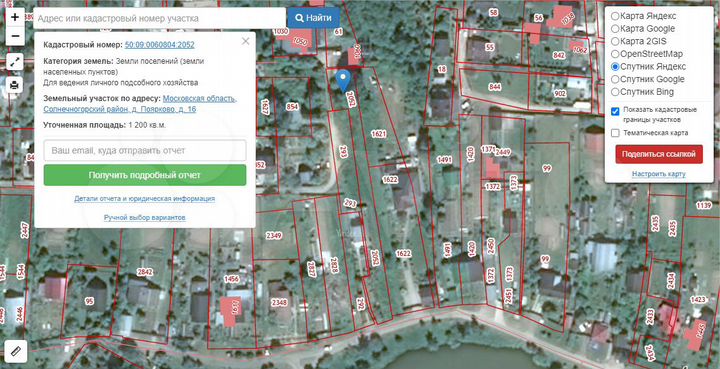Toggle Показать кадастровые границы участков checkbox
This screenshot has height=369, width=720.
(x=615, y=112)
